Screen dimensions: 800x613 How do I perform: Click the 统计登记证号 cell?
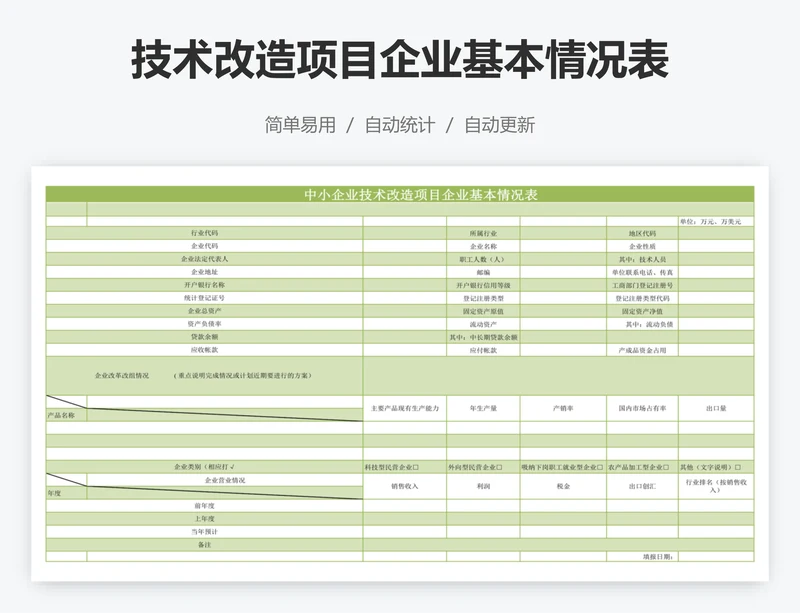[205, 298]
